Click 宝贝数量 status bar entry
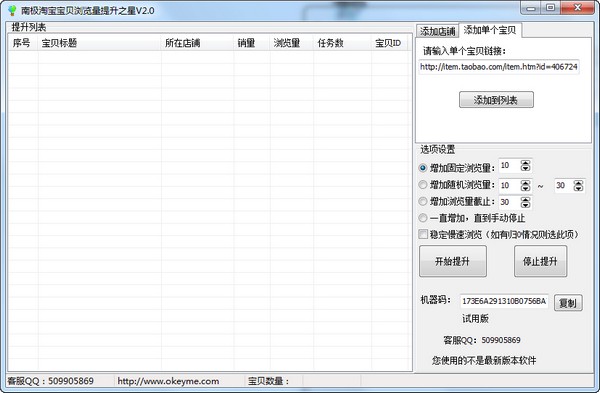 tap(269, 381)
